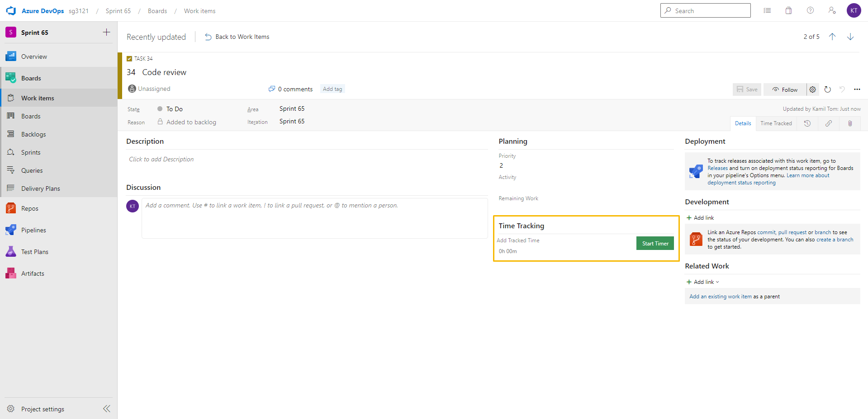Click the Search field in the top bar
868x419 pixels.
pos(705,10)
